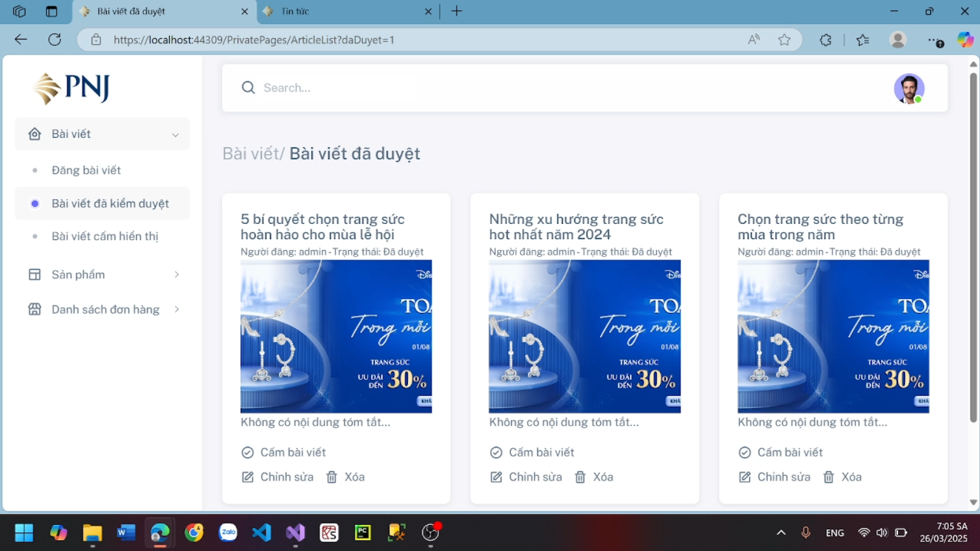Click the Sản phẩm layout icon
Image resolution: width=980 pixels, height=551 pixels.
pos(35,274)
